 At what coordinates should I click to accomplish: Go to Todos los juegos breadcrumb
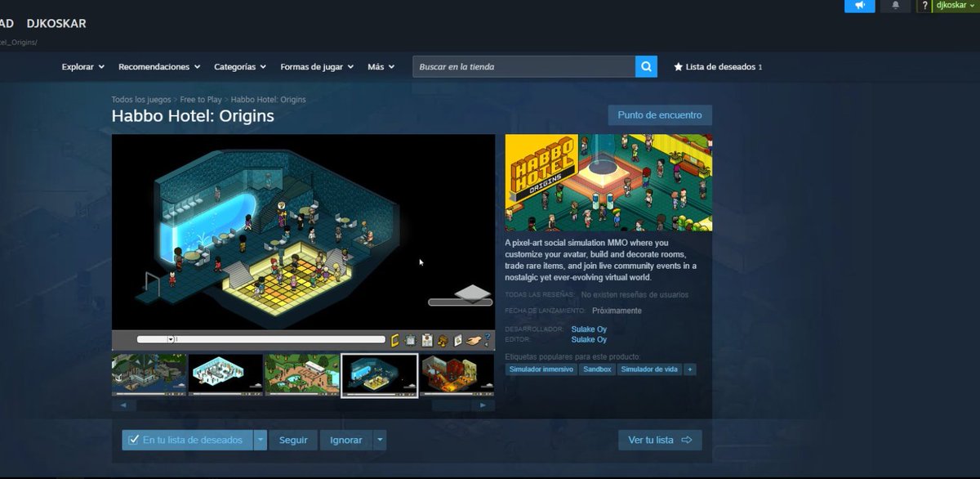pyautogui.click(x=141, y=100)
